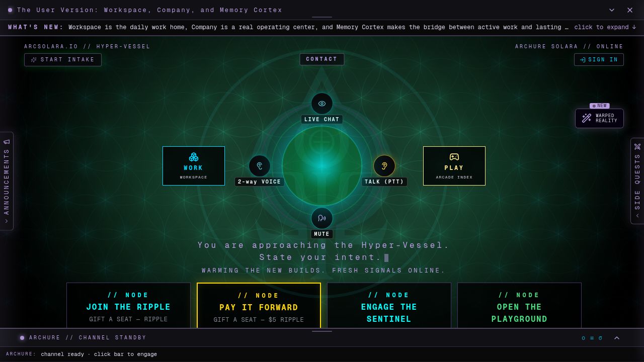Select the Open the Playground node card
Screen dimensions: 644x362
tap(519, 306)
